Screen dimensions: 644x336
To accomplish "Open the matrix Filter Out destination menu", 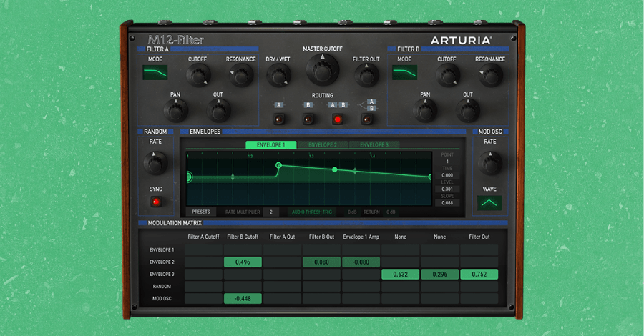I will click(x=479, y=237).
